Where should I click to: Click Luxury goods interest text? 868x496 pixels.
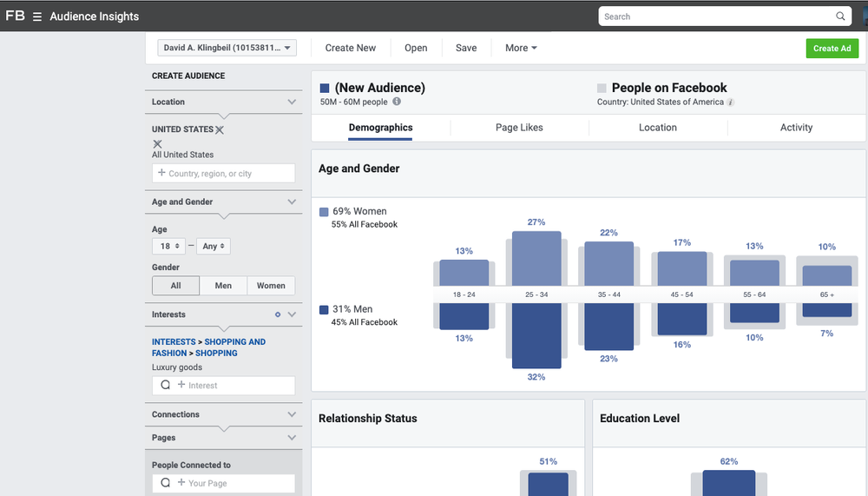coord(177,367)
